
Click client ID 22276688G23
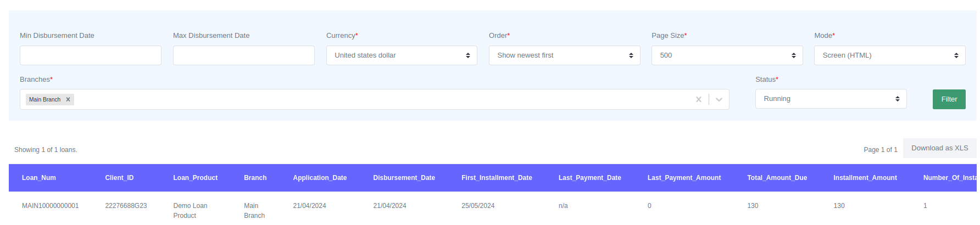[126, 206]
